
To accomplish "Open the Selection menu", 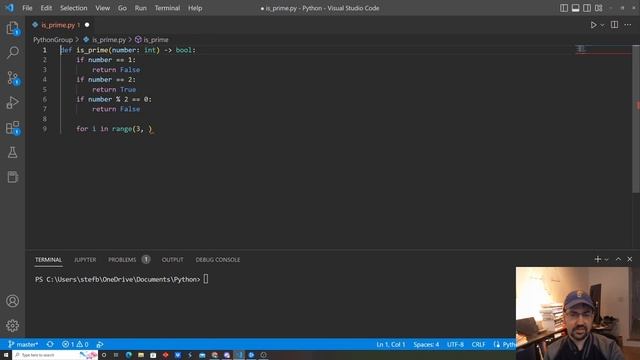I will tap(73, 8).
